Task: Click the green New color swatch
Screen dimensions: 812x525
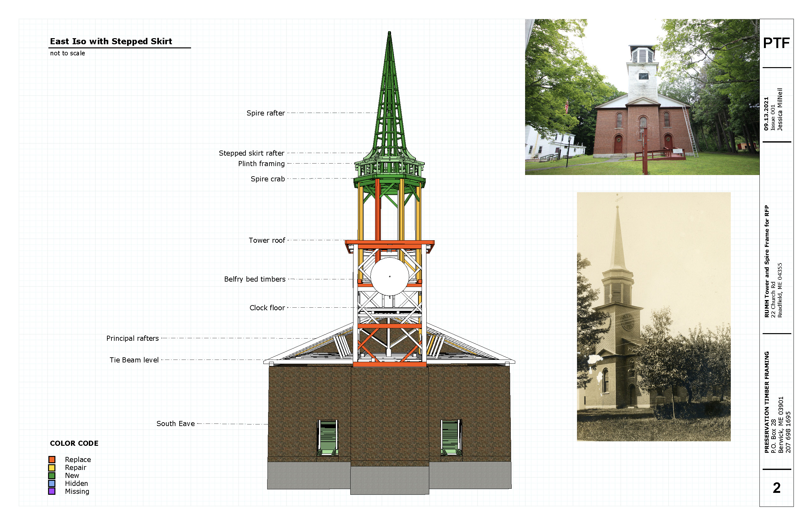Action: pyautogui.click(x=52, y=476)
